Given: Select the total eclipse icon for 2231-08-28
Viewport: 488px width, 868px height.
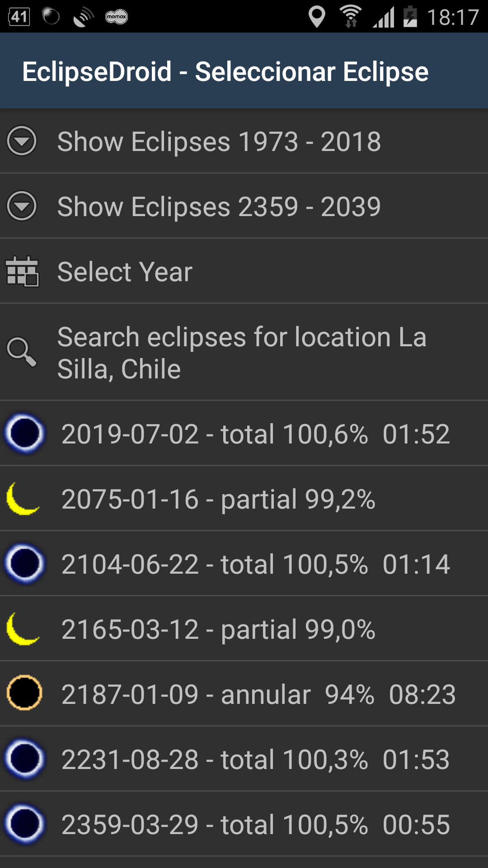Looking at the screenshot, I should [x=25, y=759].
